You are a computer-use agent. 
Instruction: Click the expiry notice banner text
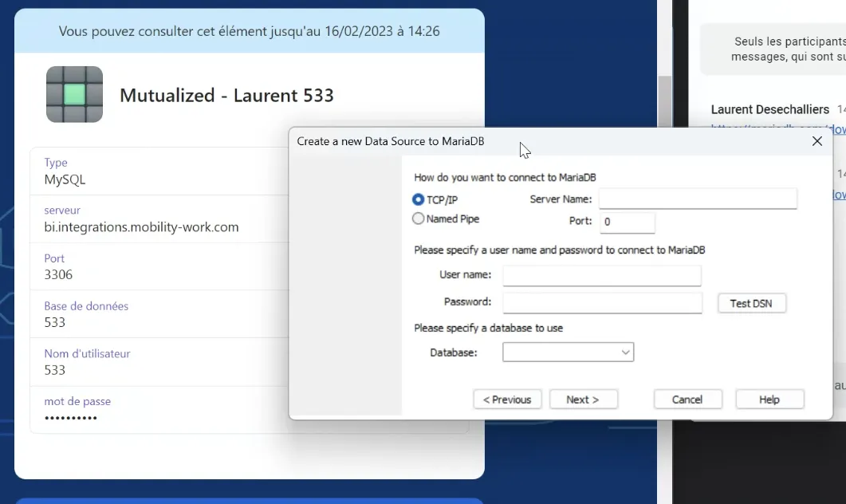[250, 31]
